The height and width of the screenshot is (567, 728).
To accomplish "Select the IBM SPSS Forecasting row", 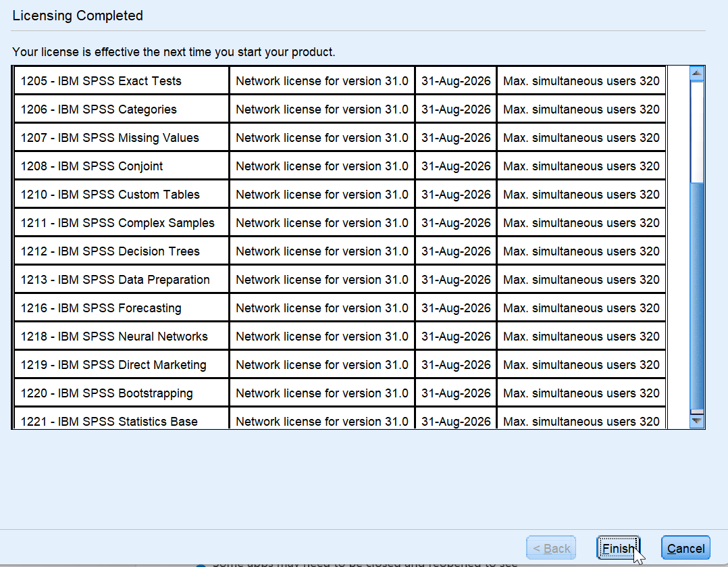I will point(120,307).
